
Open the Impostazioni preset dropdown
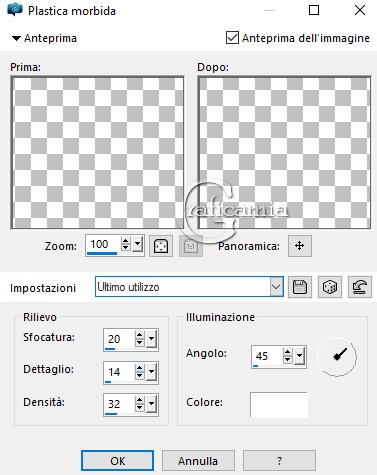(x=276, y=287)
